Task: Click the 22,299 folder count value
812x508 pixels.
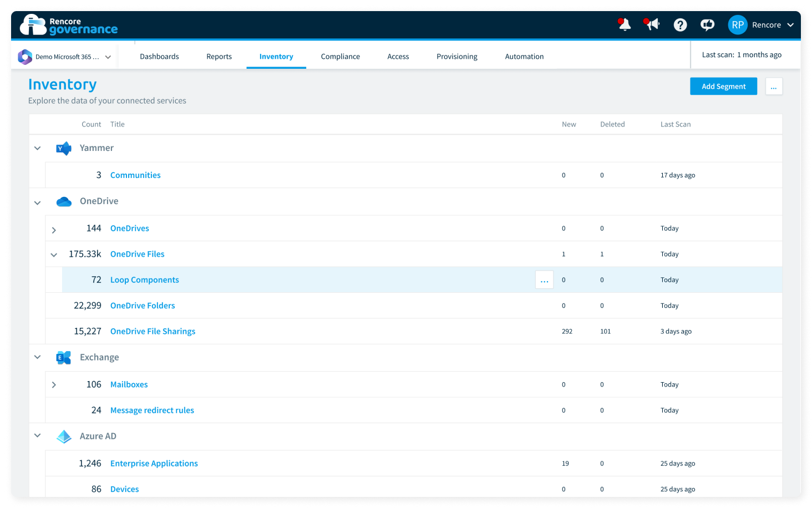Action: pyautogui.click(x=88, y=306)
